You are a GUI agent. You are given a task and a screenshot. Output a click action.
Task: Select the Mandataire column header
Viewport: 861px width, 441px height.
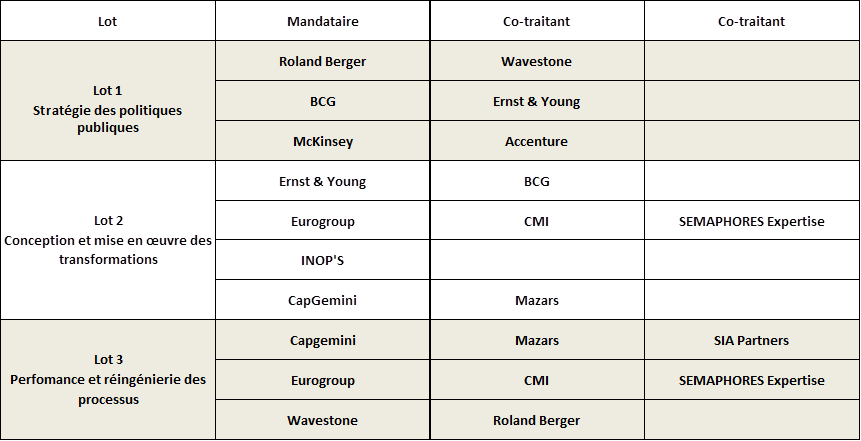click(322, 21)
